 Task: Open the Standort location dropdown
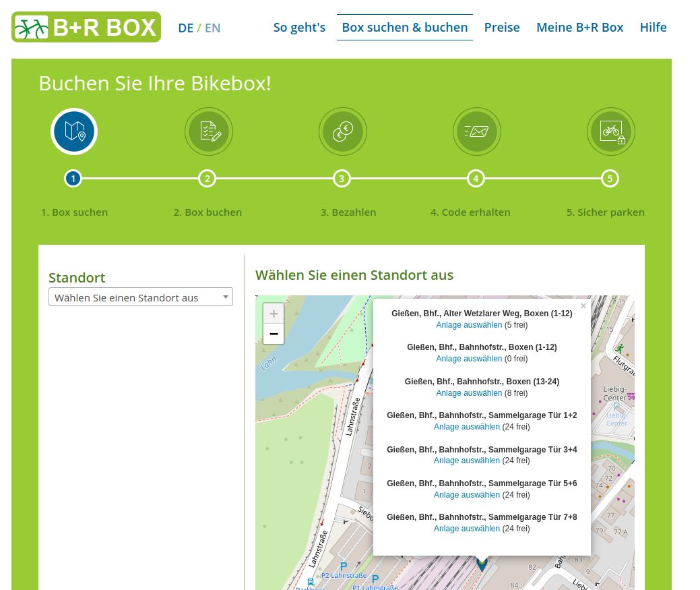pos(141,297)
